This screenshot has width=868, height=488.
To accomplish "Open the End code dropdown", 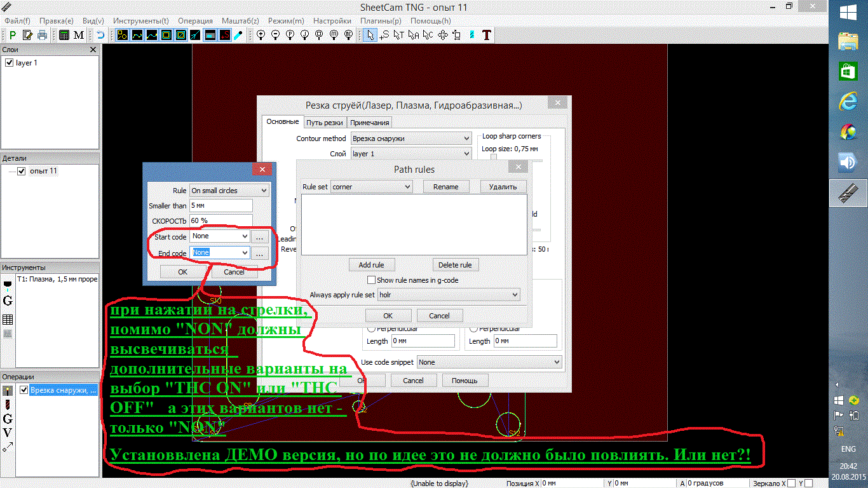I will [x=219, y=252].
